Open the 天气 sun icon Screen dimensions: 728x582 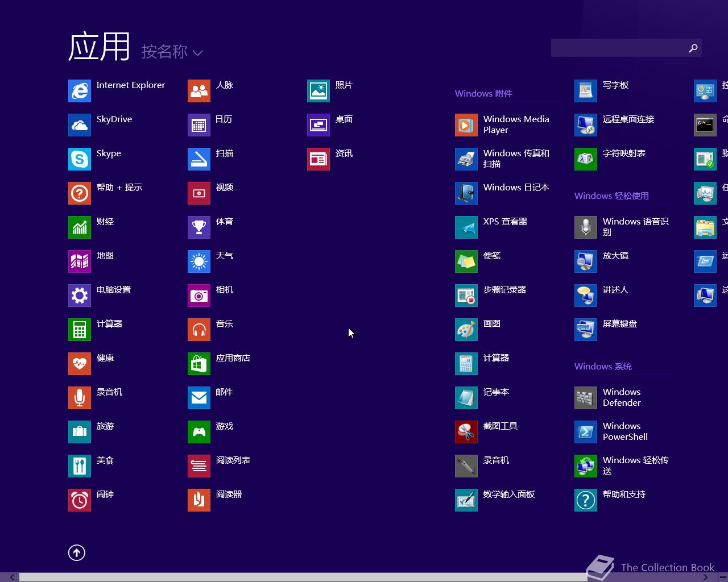tap(199, 261)
